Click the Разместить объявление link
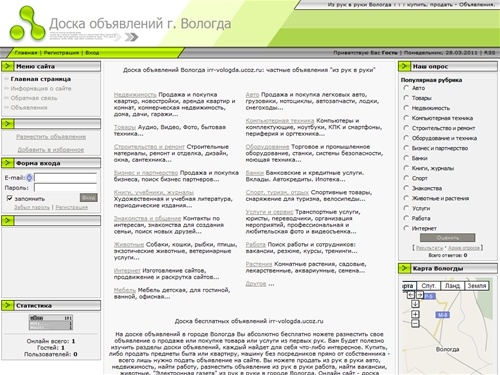Image resolution: width=500 pixels, height=375 pixels. (x=51, y=137)
